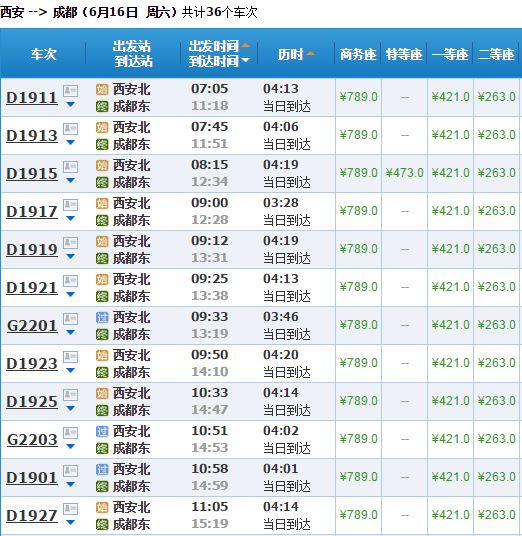Click ID card icon beside G2201
Image resolution: width=522 pixels, height=536 pixels.
[70, 319]
